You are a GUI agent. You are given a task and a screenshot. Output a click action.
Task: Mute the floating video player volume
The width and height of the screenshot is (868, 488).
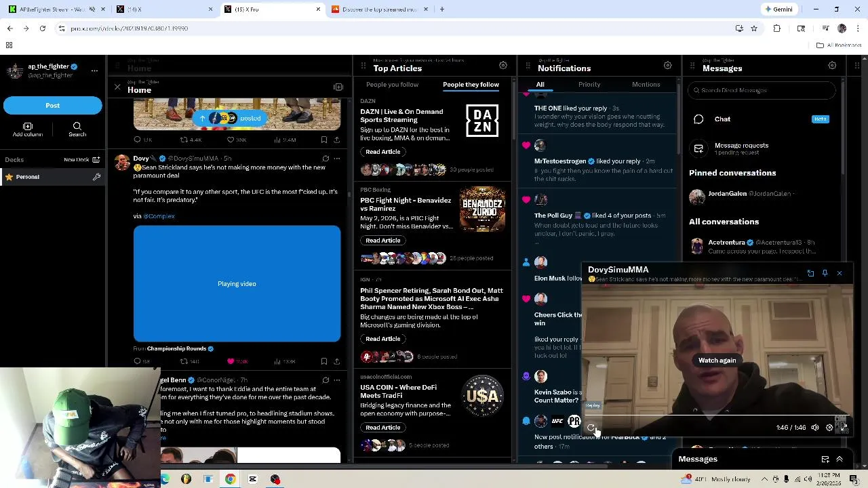(815, 428)
